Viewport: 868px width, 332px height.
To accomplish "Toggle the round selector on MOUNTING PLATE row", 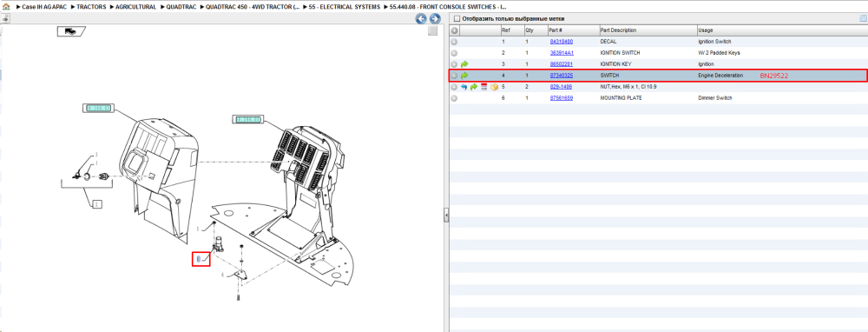I will [454, 98].
